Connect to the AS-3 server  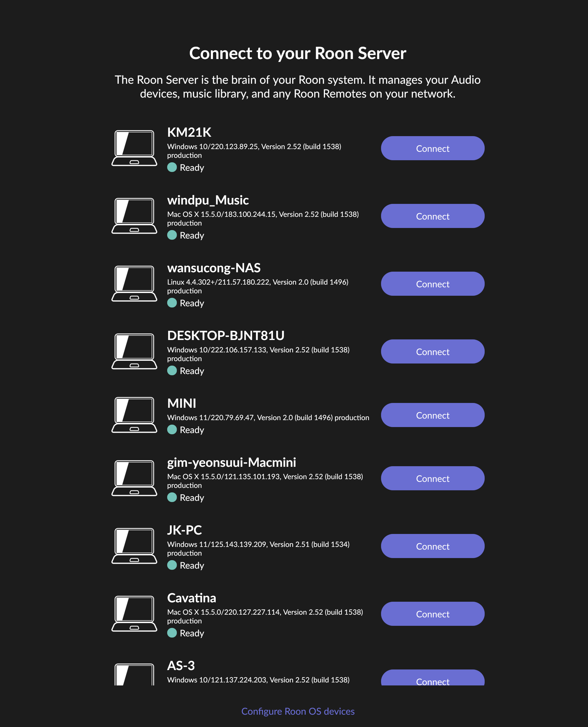point(433,678)
